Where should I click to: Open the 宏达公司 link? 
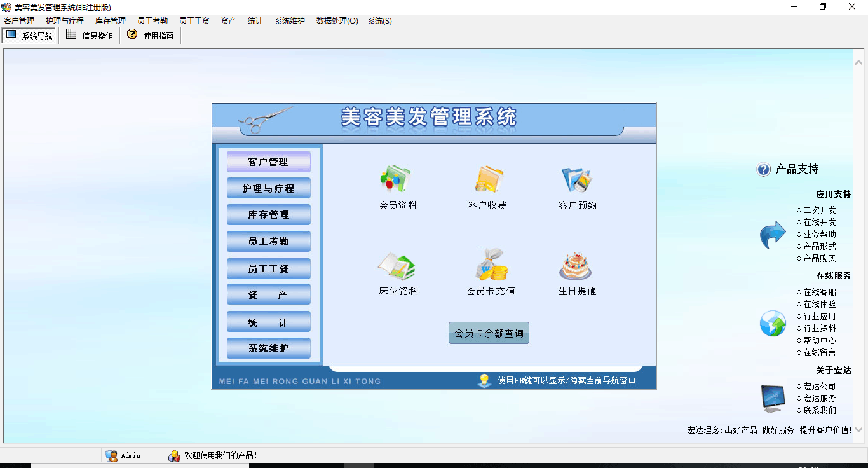(x=820, y=386)
